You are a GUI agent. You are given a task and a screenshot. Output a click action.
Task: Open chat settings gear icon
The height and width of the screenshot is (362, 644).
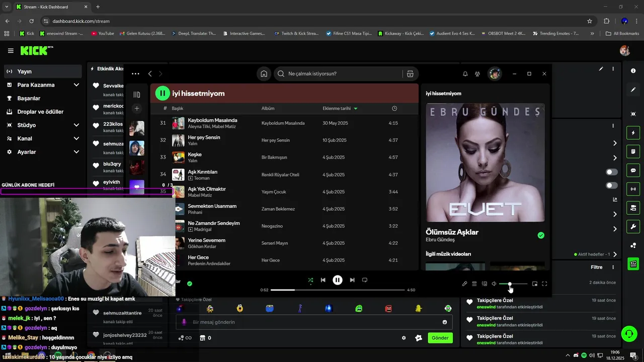(x=404, y=338)
